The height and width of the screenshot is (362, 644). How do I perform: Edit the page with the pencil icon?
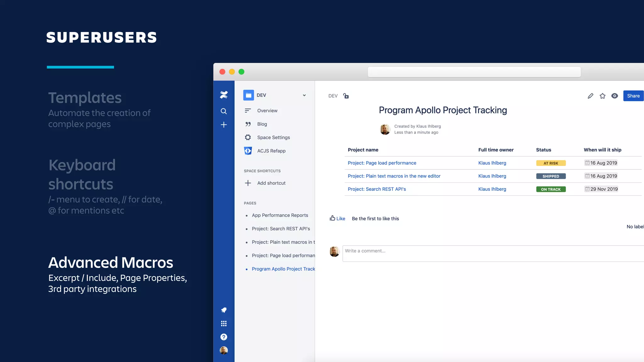(x=590, y=96)
